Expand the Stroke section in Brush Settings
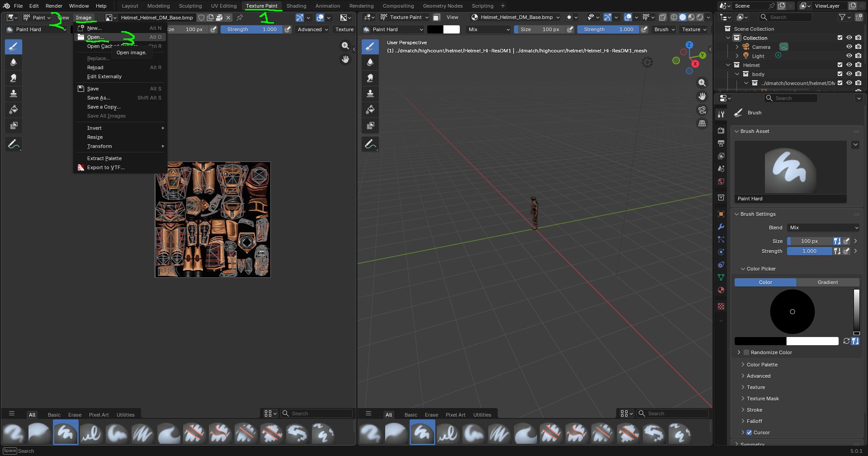Viewport: 868px width, 456px height. [754, 410]
